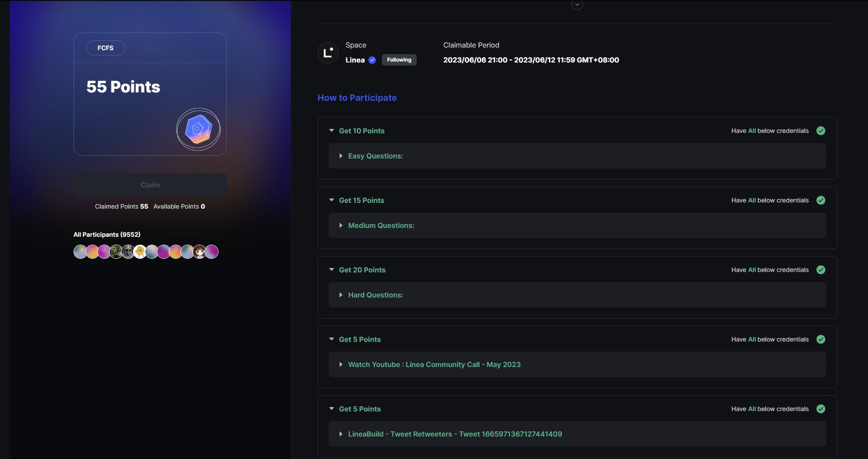
Task: Open the last participant avatar in the row
Action: pyautogui.click(x=211, y=252)
